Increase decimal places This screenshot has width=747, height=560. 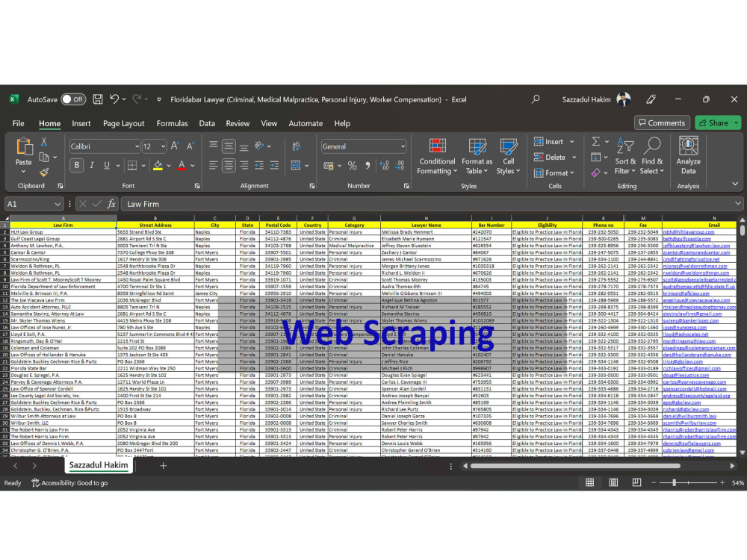tap(385, 165)
